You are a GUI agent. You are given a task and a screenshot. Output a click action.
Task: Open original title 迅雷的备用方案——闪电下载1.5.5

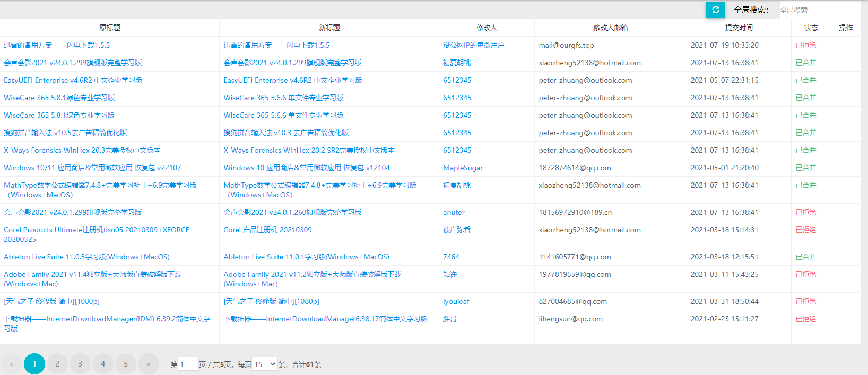coord(57,45)
